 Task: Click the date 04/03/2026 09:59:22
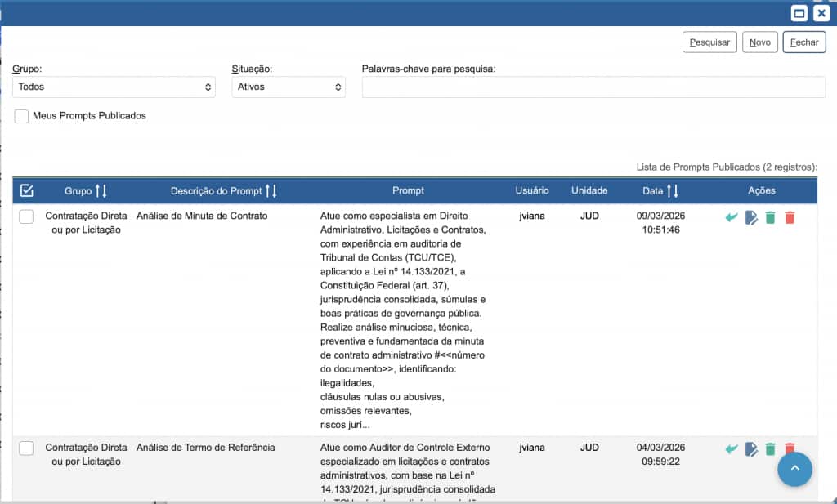click(x=660, y=454)
